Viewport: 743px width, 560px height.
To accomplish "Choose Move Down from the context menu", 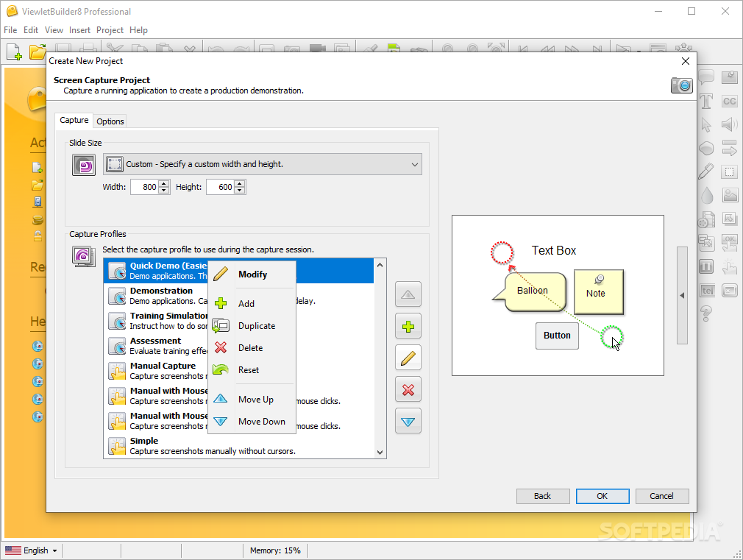I will (252, 422).
